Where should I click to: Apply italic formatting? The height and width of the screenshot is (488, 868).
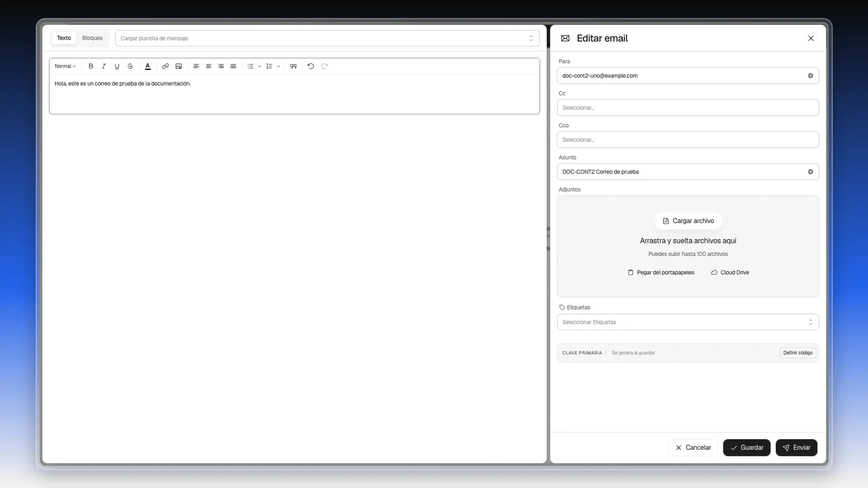104,66
